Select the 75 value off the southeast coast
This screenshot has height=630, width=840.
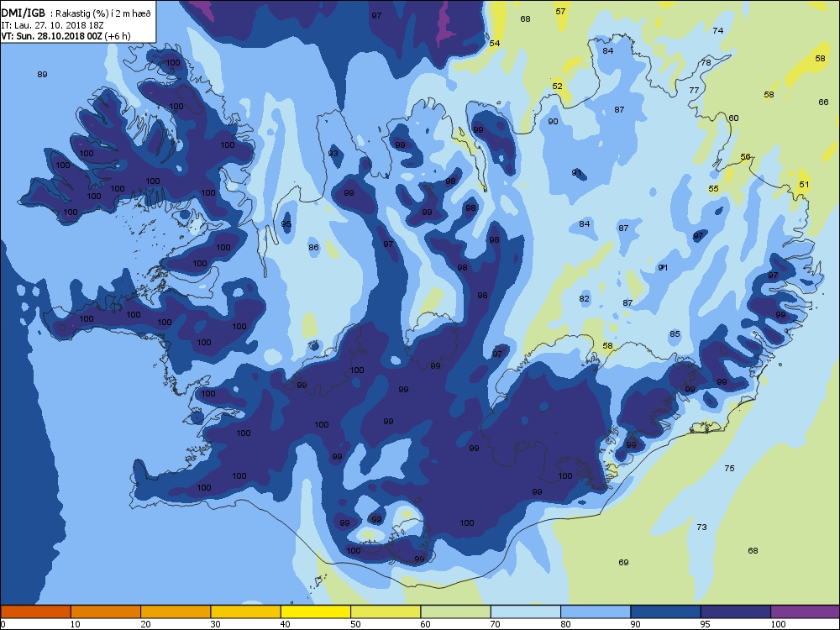730,468
